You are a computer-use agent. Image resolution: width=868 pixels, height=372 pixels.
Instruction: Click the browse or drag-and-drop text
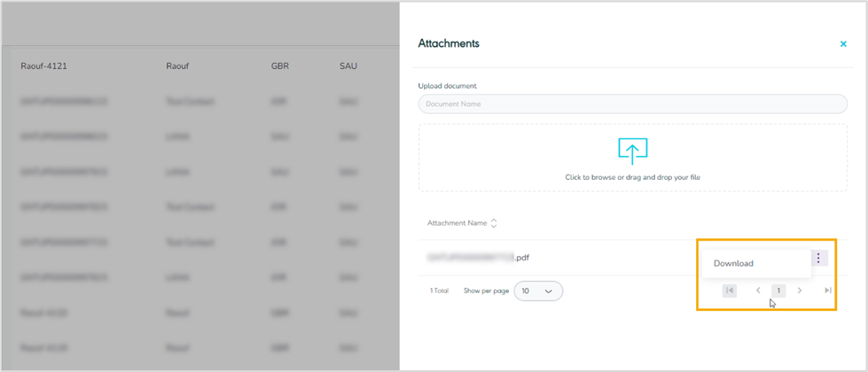pos(632,177)
